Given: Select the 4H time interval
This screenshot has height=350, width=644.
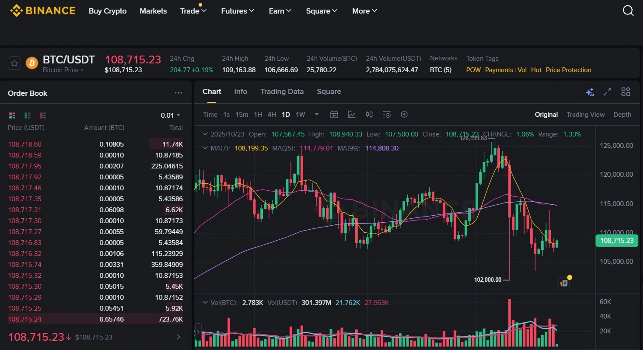Looking at the screenshot, I should click(272, 115).
